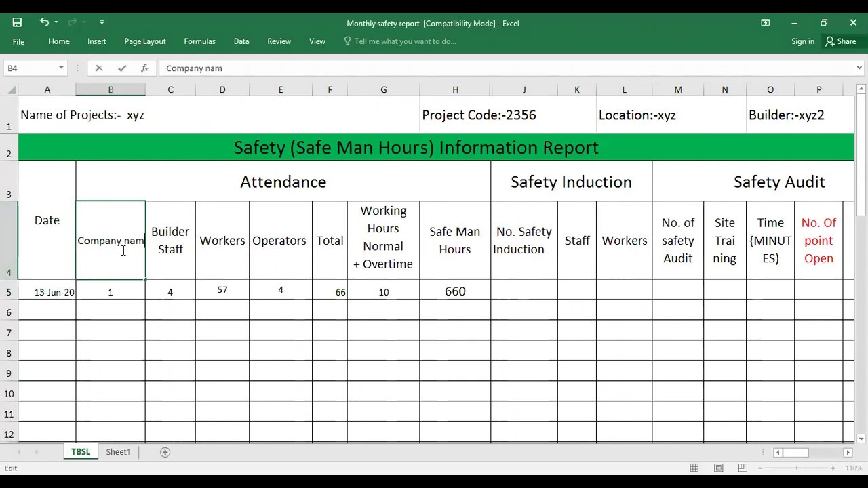Switch to Page Layout view icon
Viewport: 868px width, 488px height.
(x=719, y=468)
